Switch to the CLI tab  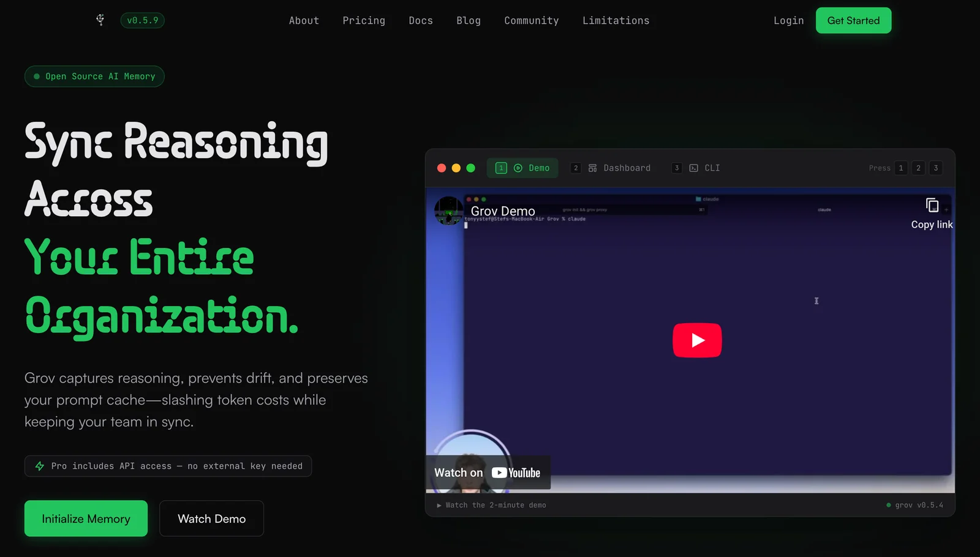[x=704, y=168]
